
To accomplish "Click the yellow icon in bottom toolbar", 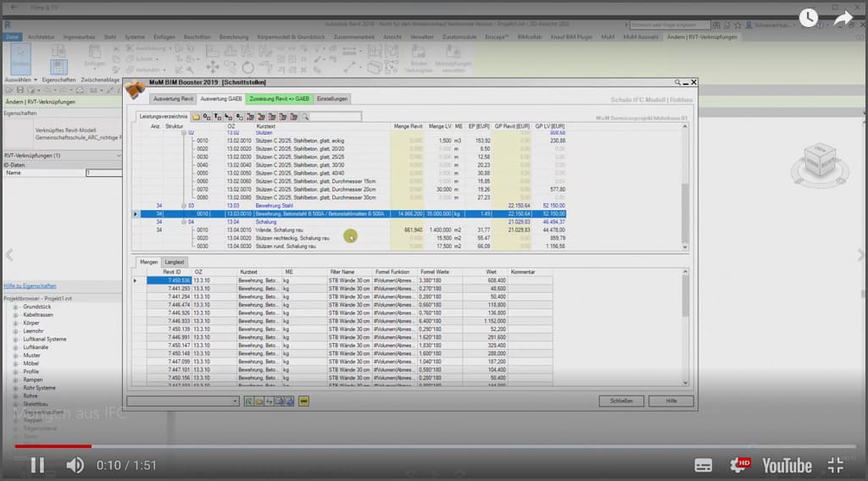I will click(303, 401).
